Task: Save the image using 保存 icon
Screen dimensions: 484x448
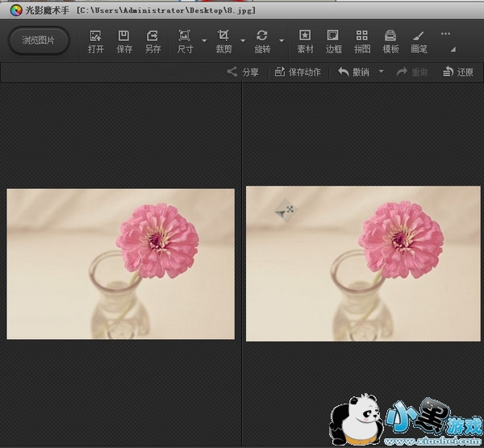Action: point(124,41)
